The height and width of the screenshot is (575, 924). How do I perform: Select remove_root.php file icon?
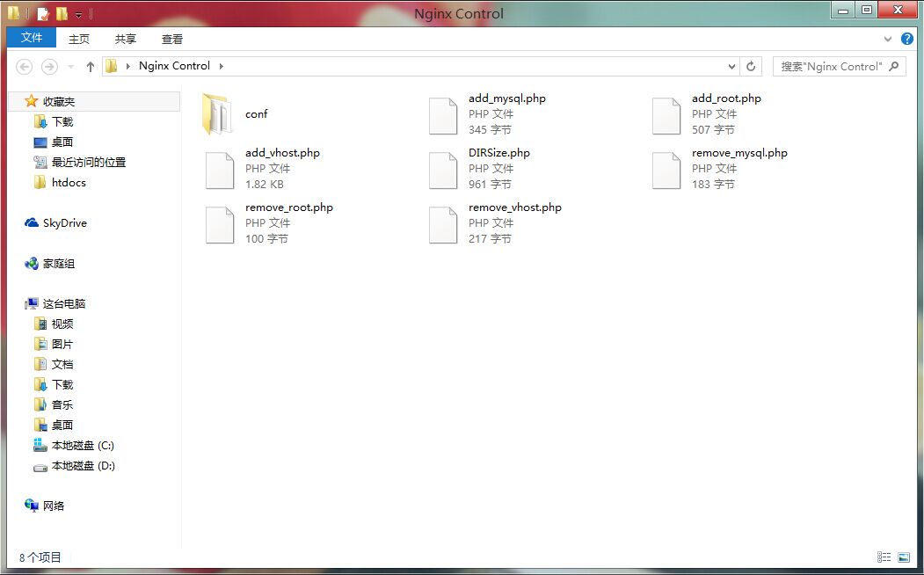(220, 225)
